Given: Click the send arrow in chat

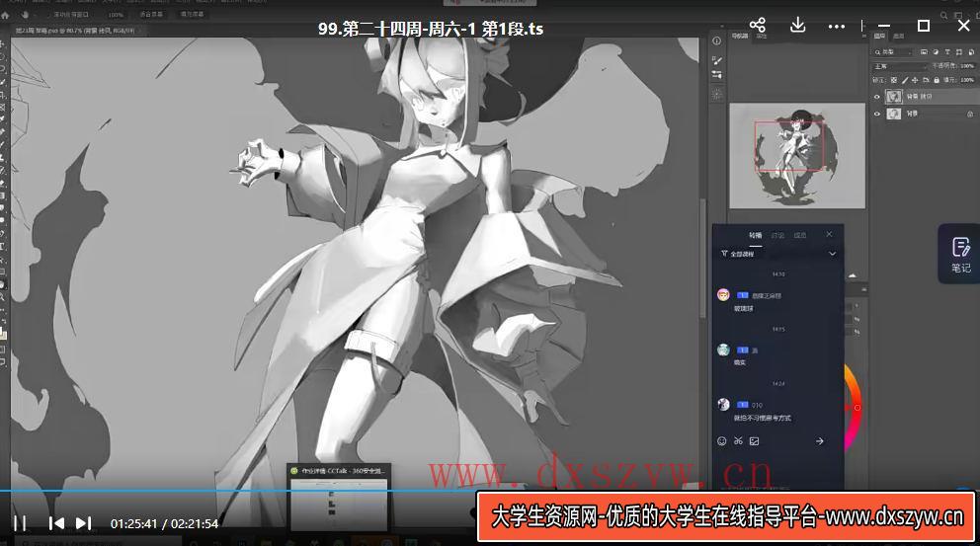Looking at the screenshot, I should tap(819, 441).
